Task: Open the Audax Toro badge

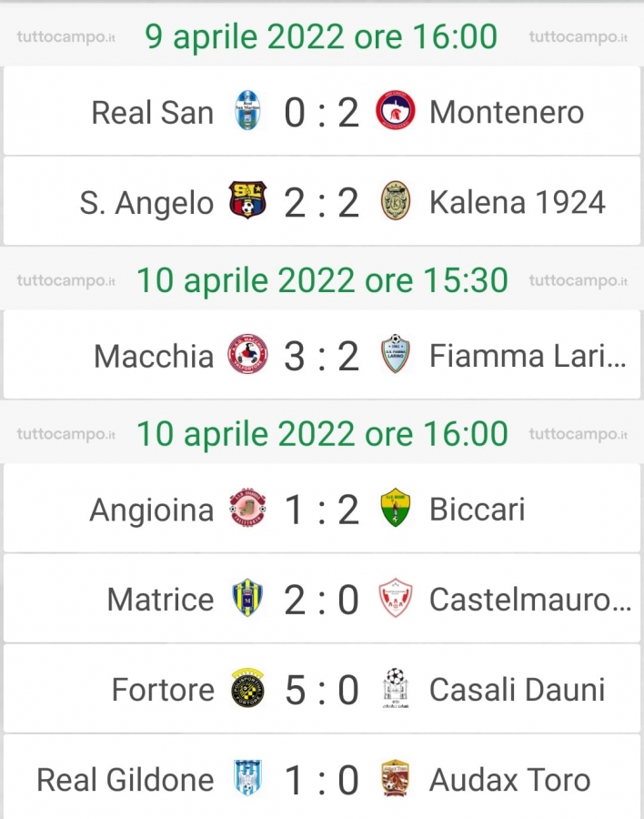Action: [x=396, y=778]
